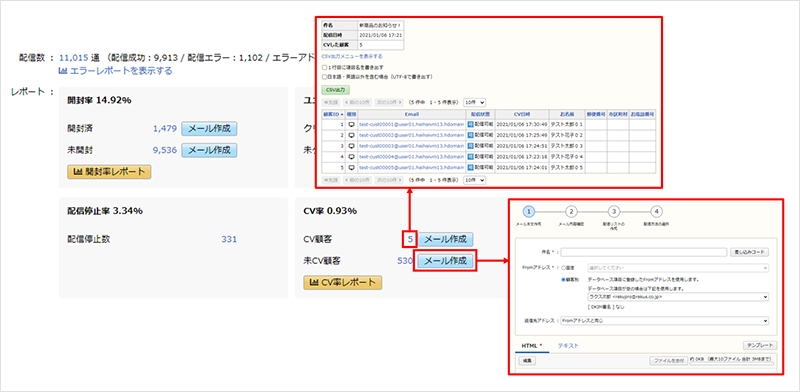Open email test-cust00002 link
The height and width of the screenshot is (392, 800).
411,135
